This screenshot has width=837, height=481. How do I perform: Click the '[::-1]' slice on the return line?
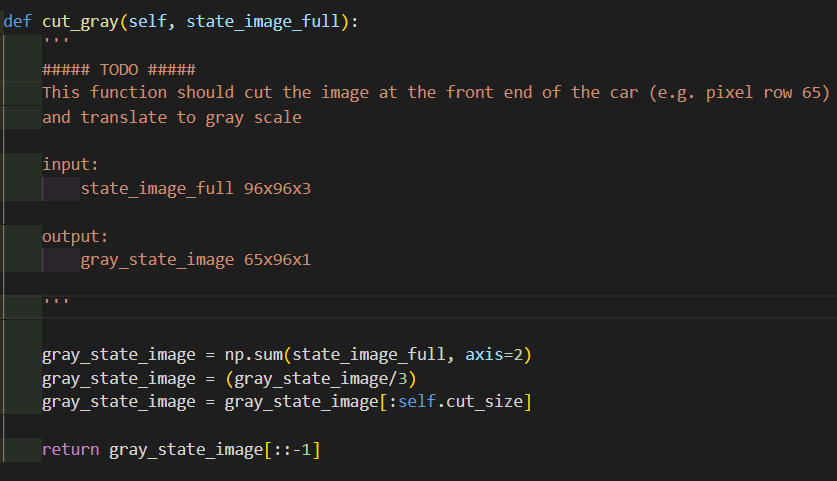[x=293, y=450]
